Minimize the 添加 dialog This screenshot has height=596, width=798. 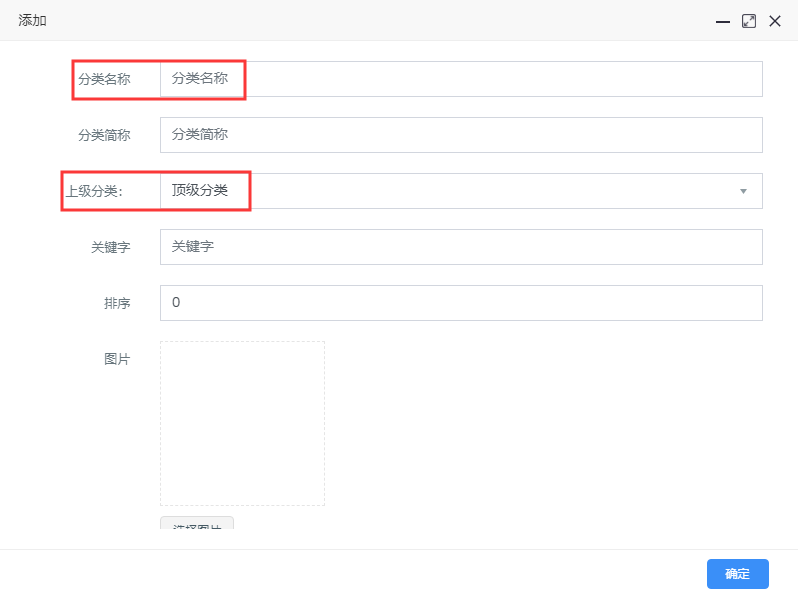[x=722, y=21]
